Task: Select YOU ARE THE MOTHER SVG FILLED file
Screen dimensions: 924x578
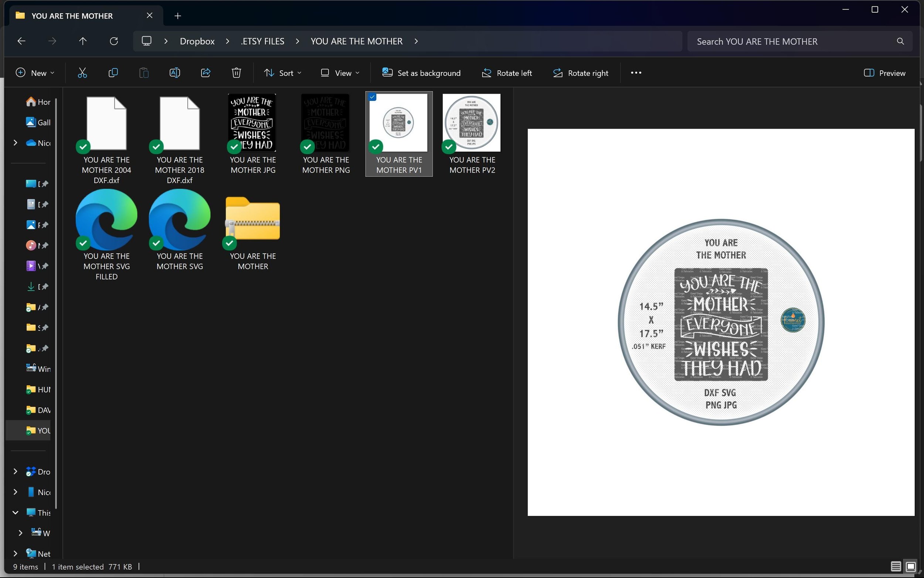Action: tap(106, 235)
